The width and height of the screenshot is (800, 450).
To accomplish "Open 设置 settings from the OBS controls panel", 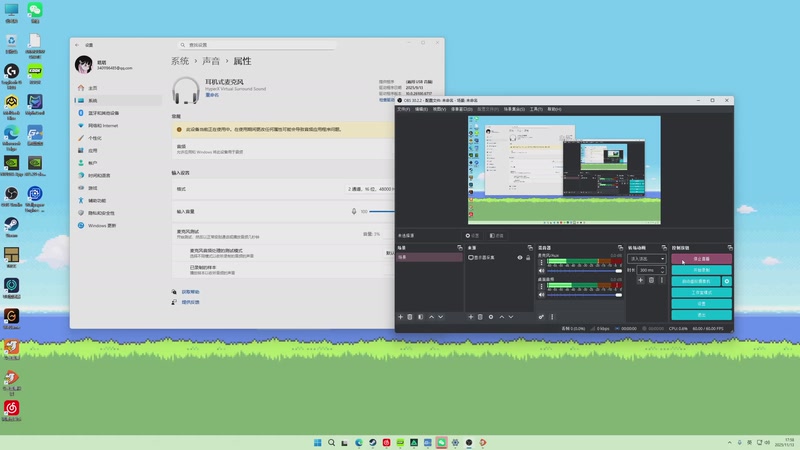I will [702, 304].
